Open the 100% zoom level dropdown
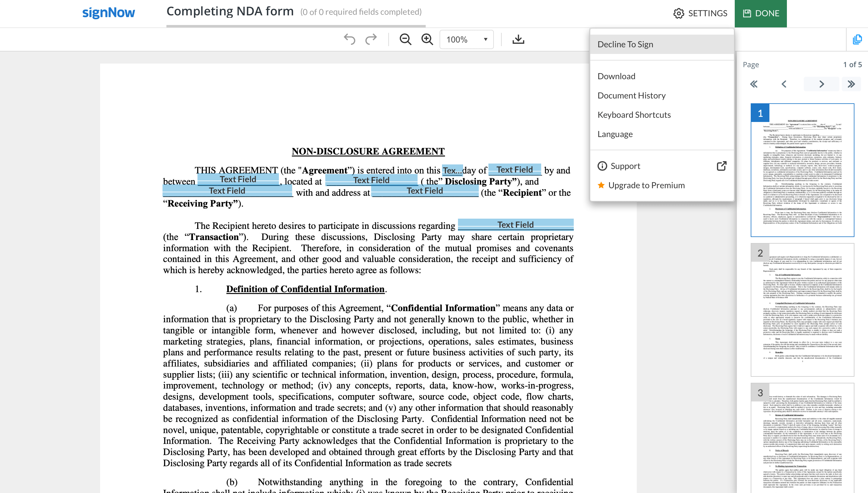The image size is (868, 493). pyautogui.click(x=466, y=39)
